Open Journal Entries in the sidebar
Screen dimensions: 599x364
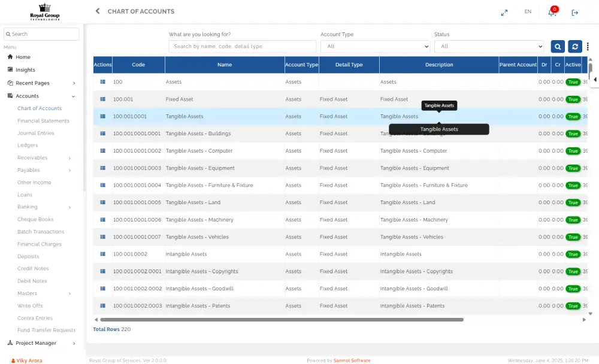pos(36,134)
